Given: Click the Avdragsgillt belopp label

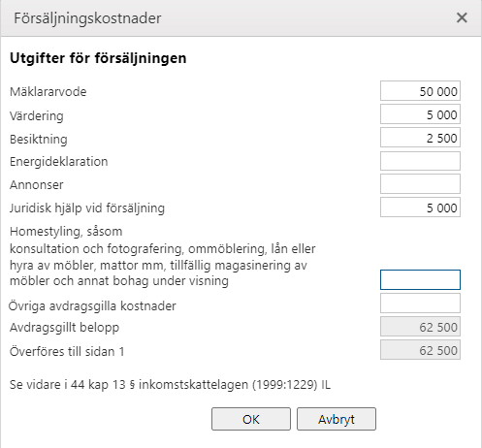Looking at the screenshot, I should (65, 328).
